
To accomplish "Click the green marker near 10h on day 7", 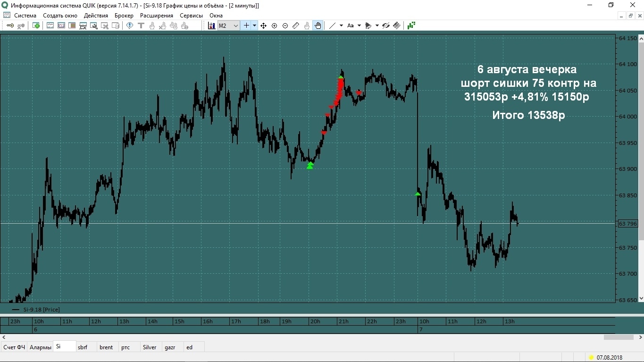I will pyautogui.click(x=418, y=194).
